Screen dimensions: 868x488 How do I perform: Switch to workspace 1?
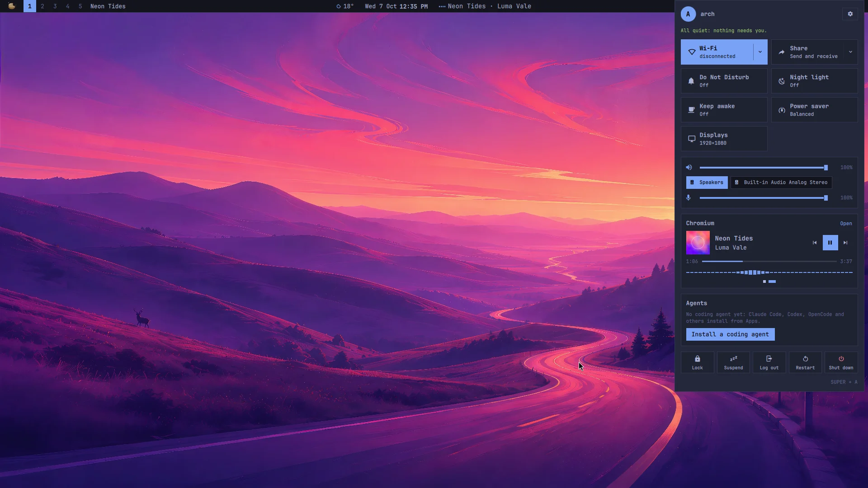(30, 6)
